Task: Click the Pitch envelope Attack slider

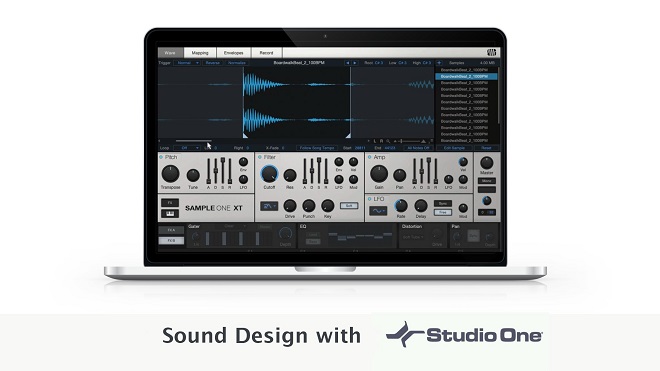Action: [208, 171]
